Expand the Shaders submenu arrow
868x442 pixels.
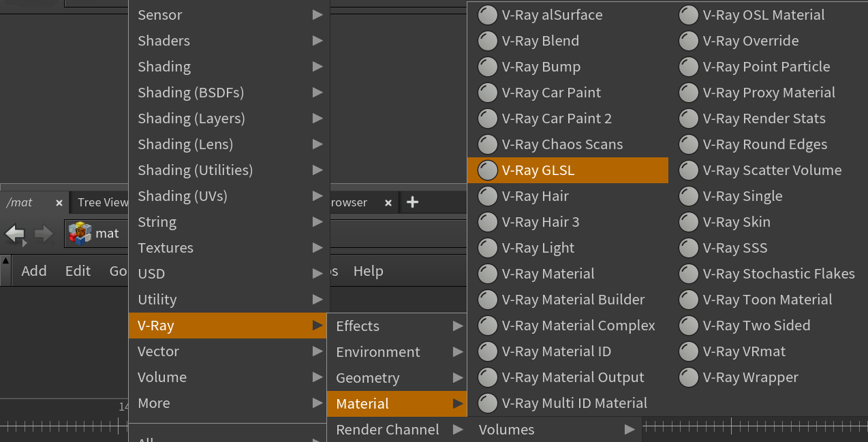click(x=317, y=41)
